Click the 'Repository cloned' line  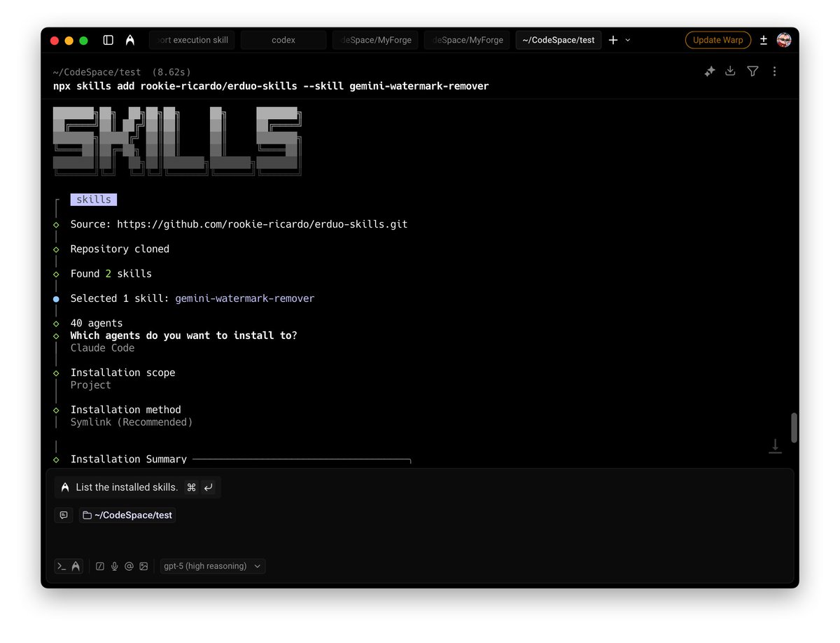coord(120,249)
